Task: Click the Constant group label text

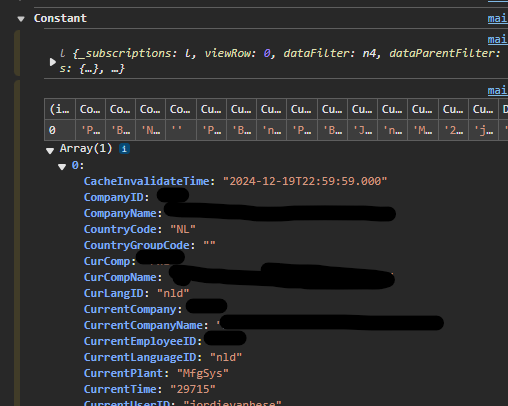Action: [x=60, y=18]
